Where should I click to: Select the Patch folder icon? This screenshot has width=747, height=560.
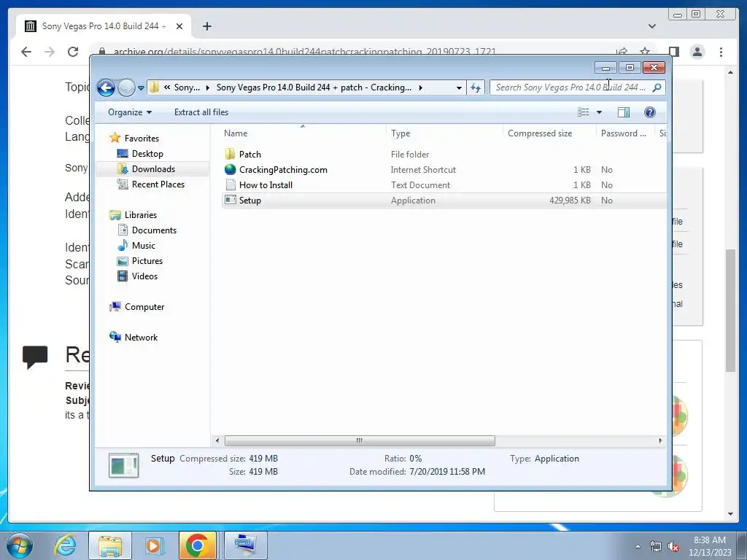pos(230,155)
